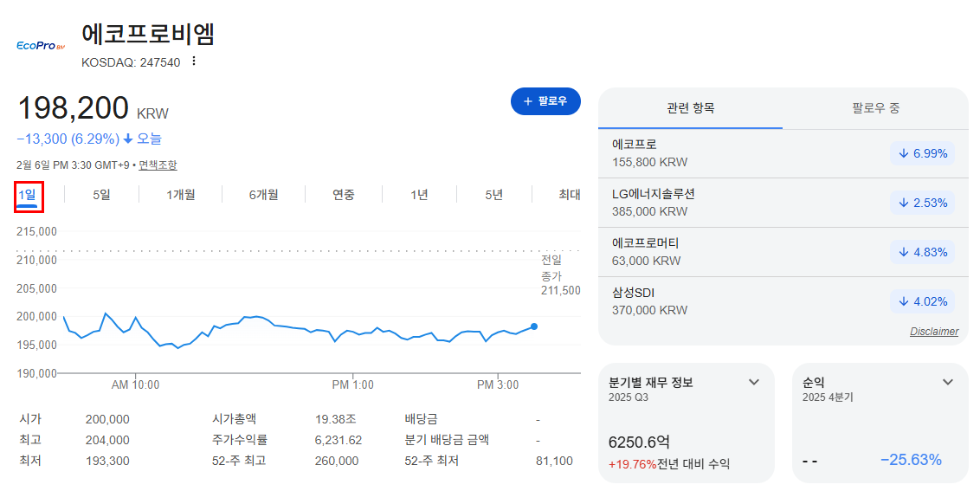The height and width of the screenshot is (491, 980).
Task: Expand the 순익 card chevron
Action: 948,382
